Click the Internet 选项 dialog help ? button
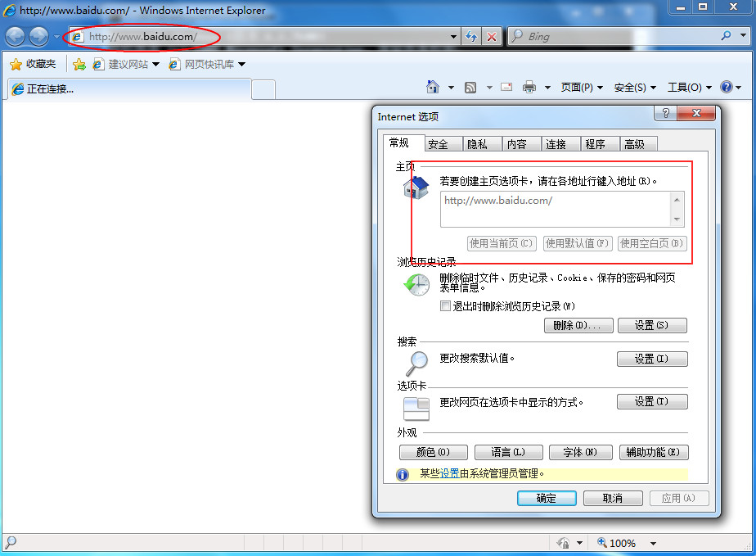Image resolution: width=756 pixels, height=556 pixels. pos(666,113)
